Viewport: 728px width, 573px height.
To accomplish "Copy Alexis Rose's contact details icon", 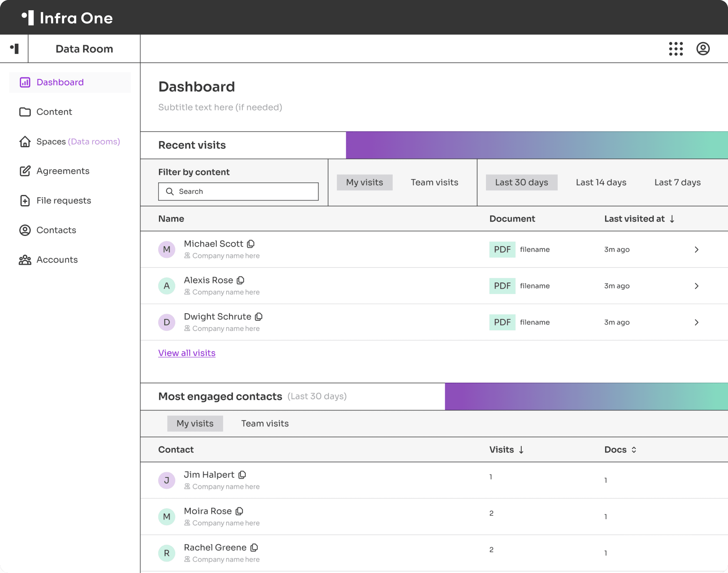I will 241,280.
